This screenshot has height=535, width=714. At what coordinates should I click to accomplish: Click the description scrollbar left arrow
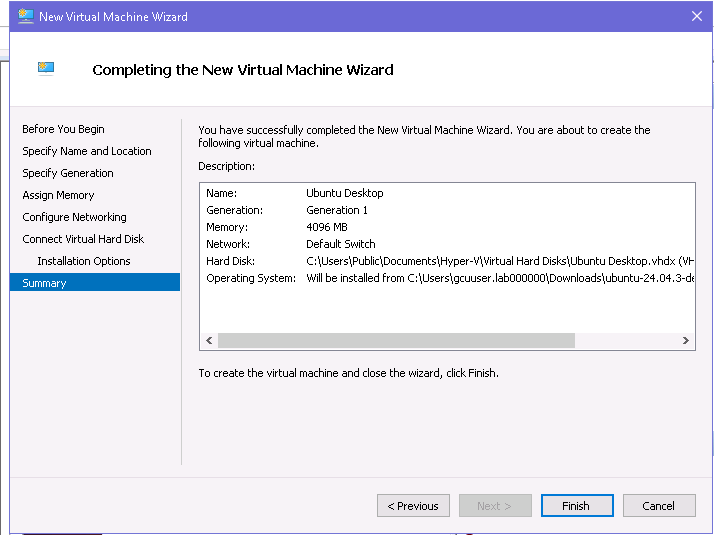(x=209, y=341)
